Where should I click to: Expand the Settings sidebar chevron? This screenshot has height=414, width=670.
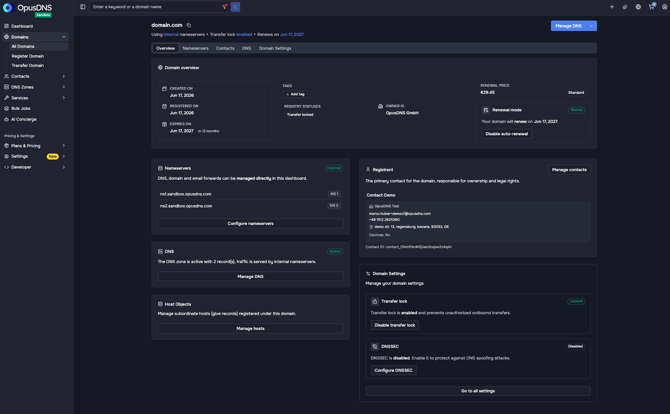pyautogui.click(x=64, y=156)
